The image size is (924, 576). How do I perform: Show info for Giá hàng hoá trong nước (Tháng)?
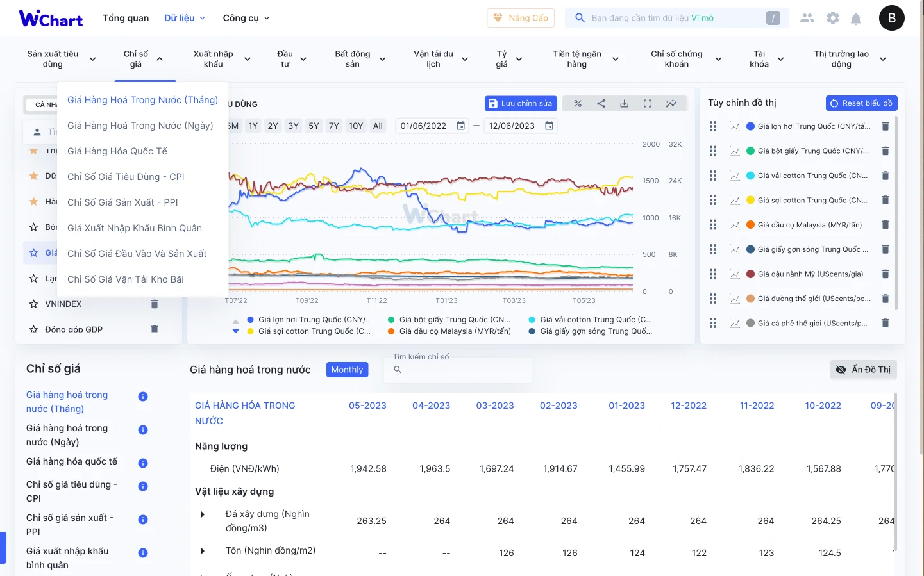click(143, 397)
